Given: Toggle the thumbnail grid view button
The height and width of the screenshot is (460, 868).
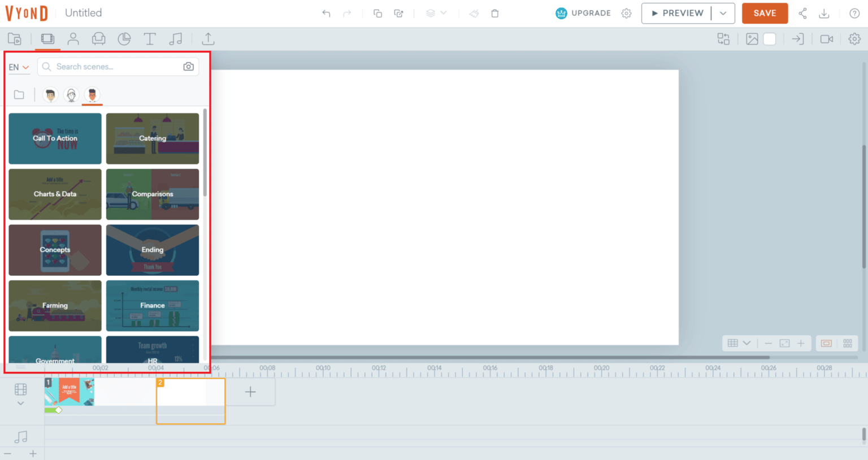Looking at the screenshot, I should pyautogui.click(x=848, y=344).
